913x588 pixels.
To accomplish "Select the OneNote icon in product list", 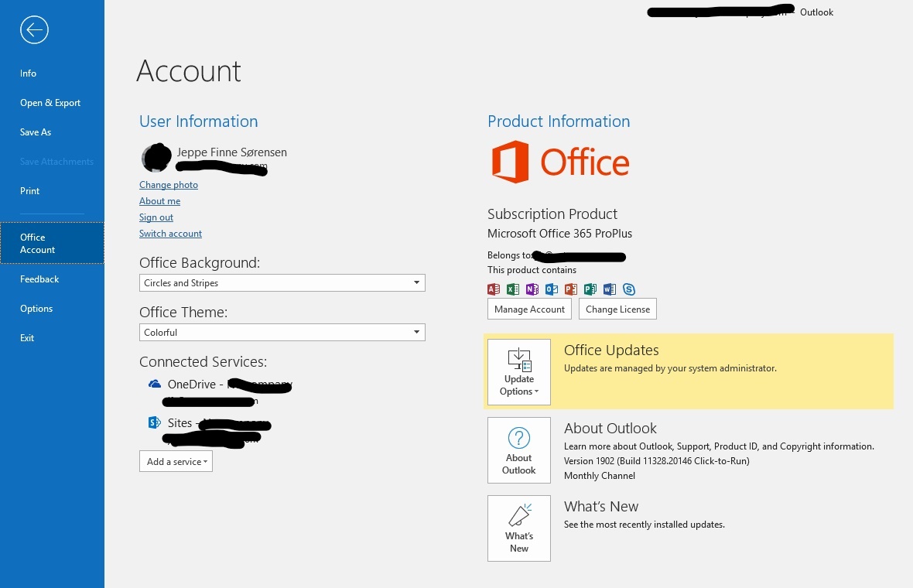I will (532, 289).
